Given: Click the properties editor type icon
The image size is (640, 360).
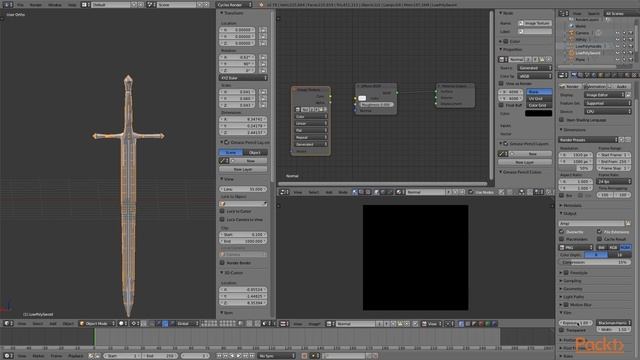Looking at the screenshot, I should pyautogui.click(x=562, y=75).
